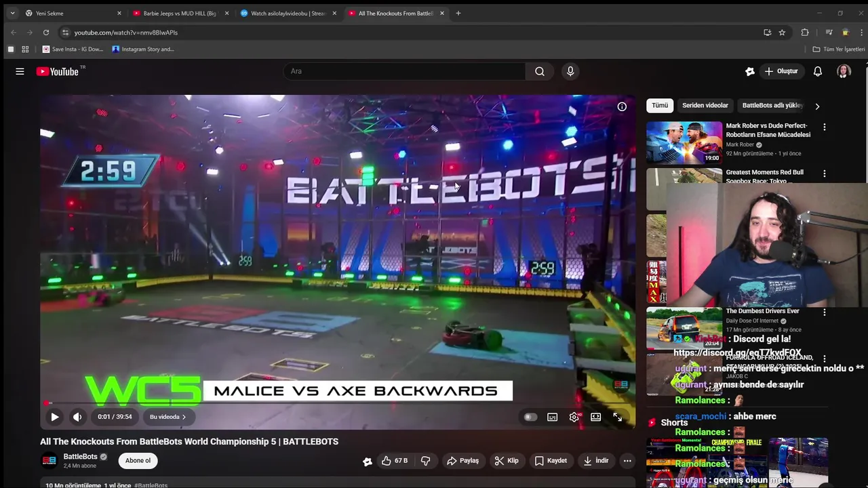This screenshot has height=488, width=868.
Task: Open the browser media control icon
Action: [x=829, y=33]
